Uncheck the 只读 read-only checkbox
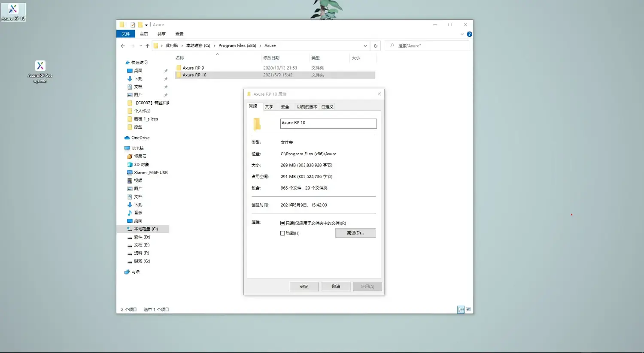The width and height of the screenshot is (644, 353). tap(283, 223)
